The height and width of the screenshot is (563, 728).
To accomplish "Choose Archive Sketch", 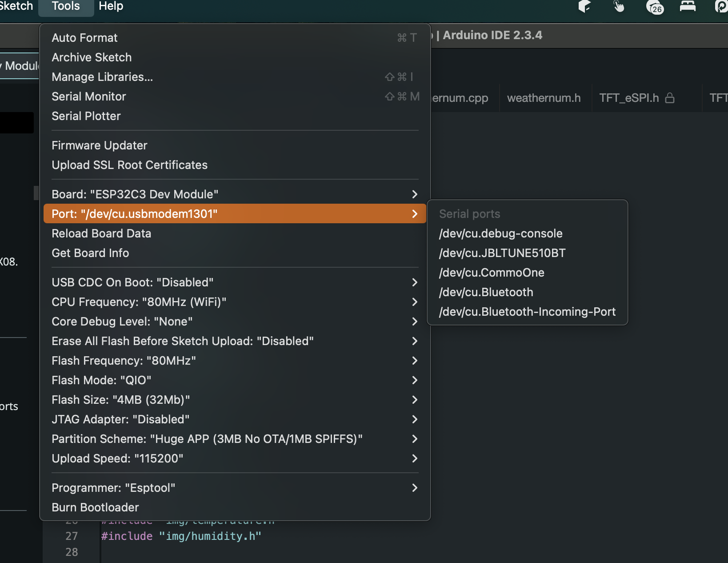I will 235,57.
